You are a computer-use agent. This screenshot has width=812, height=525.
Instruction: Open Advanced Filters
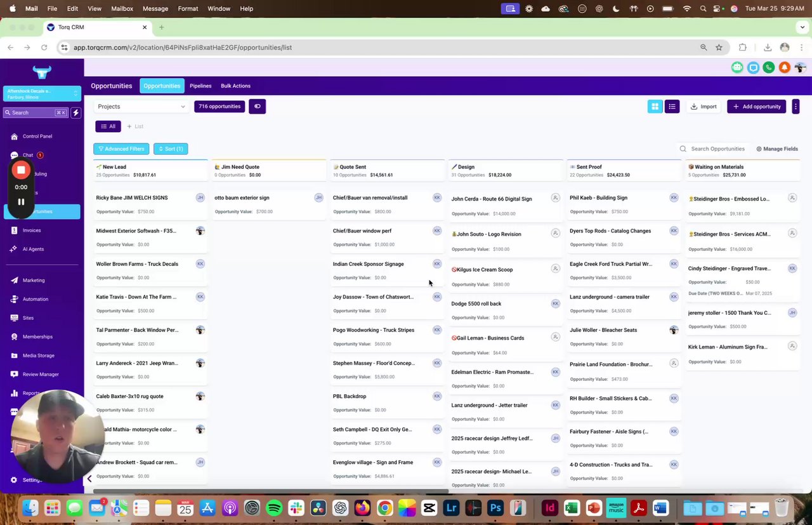[x=121, y=149]
